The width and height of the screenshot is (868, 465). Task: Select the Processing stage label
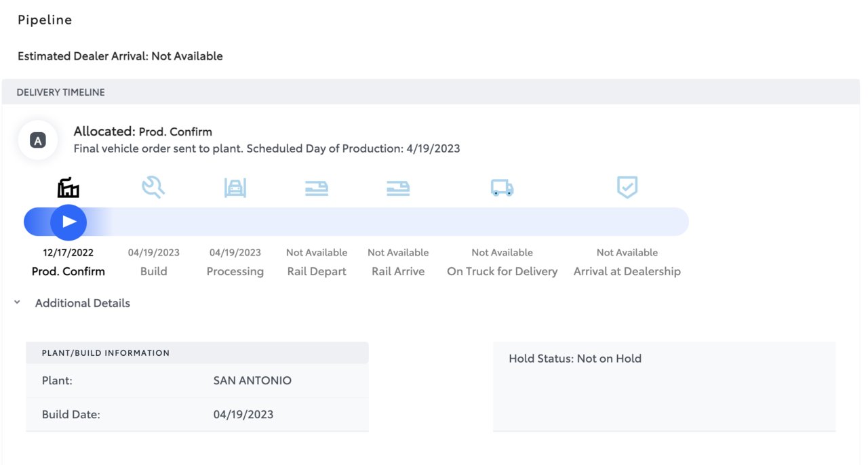point(235,271)
